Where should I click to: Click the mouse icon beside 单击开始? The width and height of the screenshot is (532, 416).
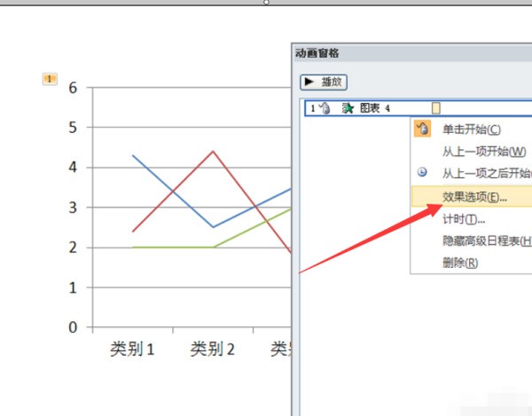[x=422, y=130]
